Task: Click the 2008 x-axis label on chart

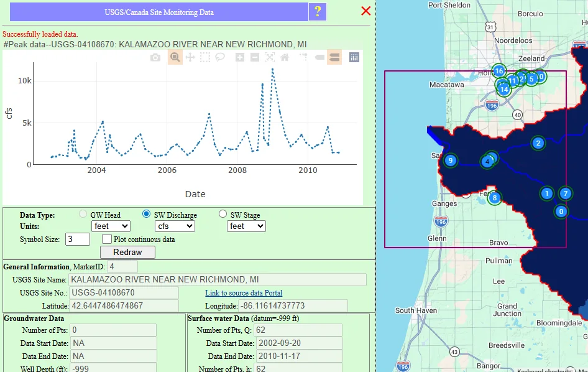Action: pos(237,170)
